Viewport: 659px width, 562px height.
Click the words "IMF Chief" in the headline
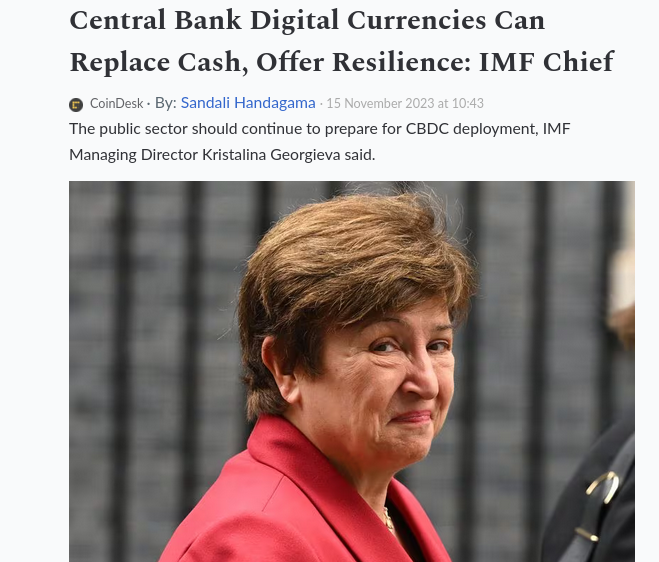(x=547, y=62)
